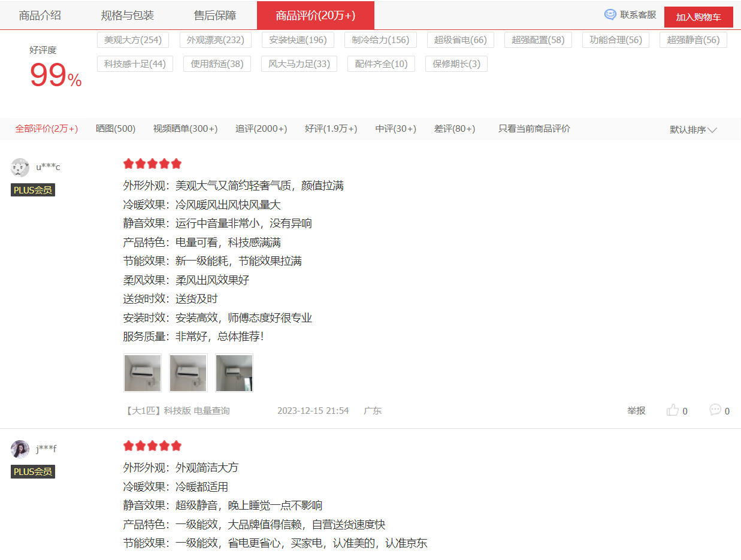Click the line 服务质量：非常好，总体推荐！
The height and width of the screenshot is (560, 741).
193,337
